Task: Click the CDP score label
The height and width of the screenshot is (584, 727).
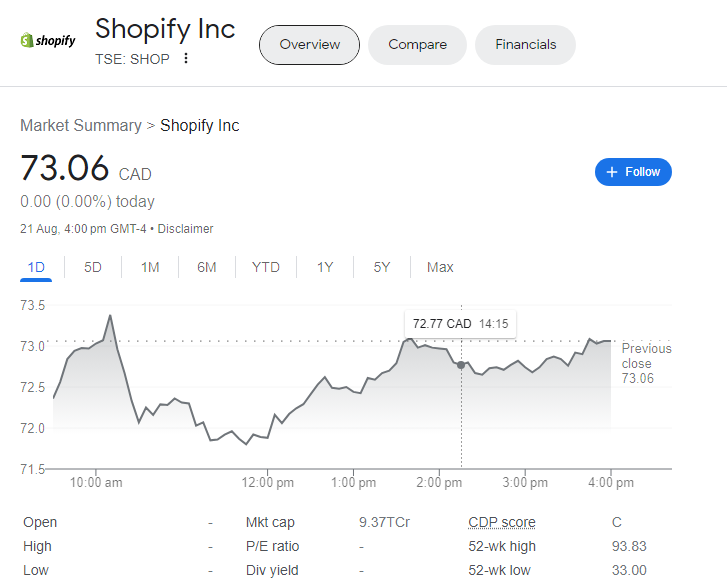Action: pyautogui.click(x=502, y=522)
